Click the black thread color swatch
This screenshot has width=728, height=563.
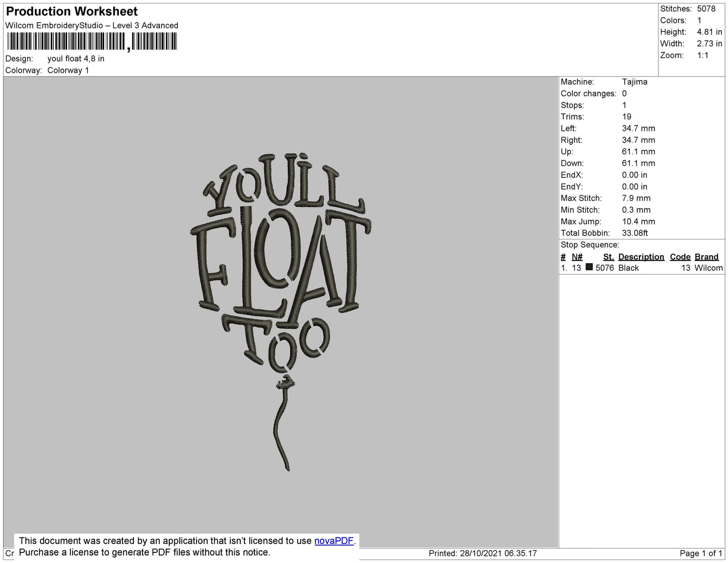pyautogui.click(x=589, y=267)
